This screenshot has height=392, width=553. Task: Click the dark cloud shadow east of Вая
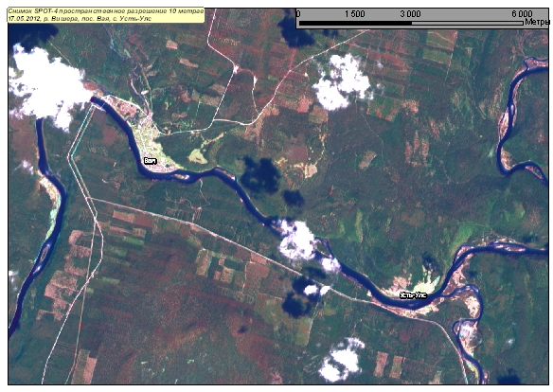click(261, 175)
